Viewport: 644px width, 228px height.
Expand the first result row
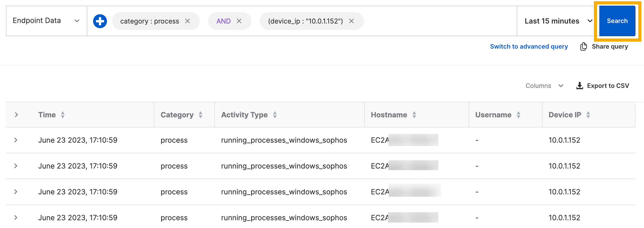click(16, 140)
